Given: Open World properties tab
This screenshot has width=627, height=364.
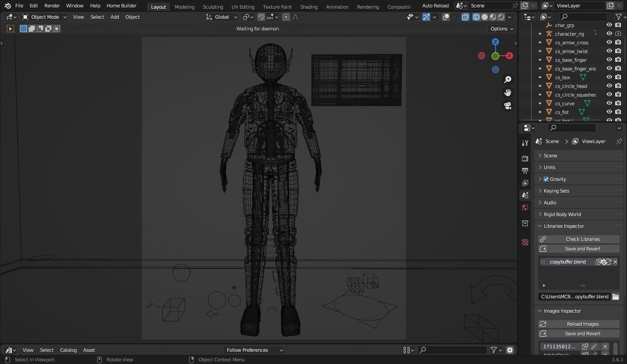Looking at the screenshot, I should (x=525, y=207).
